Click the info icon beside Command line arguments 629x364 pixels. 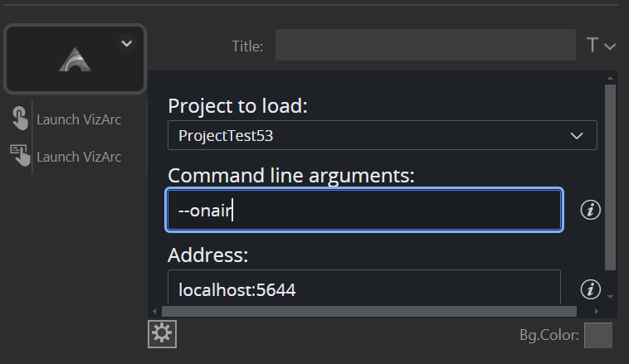click(590, 210)
